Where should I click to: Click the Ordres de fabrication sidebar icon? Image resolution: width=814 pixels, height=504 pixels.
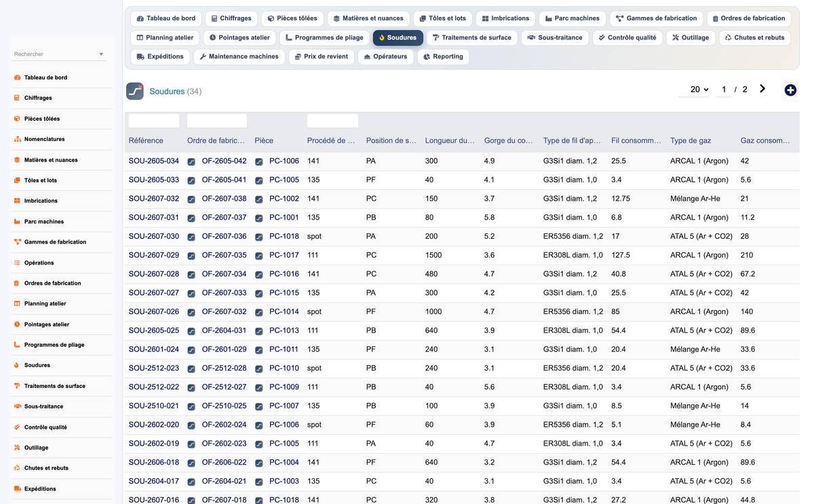click(x=17, y=283)
